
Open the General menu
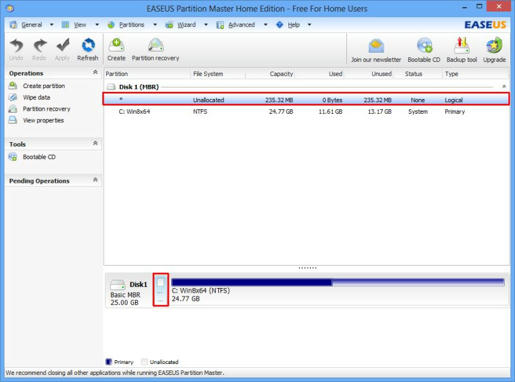pos(32,25)
